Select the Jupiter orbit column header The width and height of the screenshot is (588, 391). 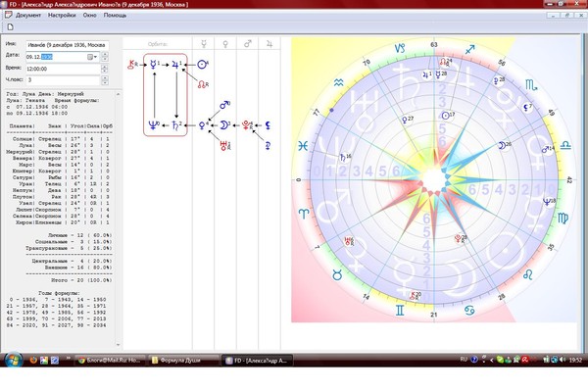tap(269, 44)
